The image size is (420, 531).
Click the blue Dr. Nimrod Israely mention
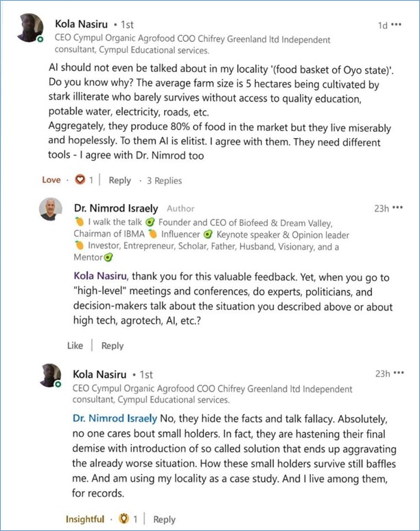pos(114,418)
